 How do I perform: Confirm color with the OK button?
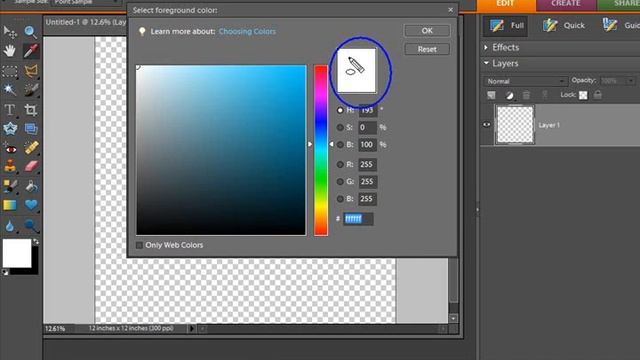coord(427,31)
